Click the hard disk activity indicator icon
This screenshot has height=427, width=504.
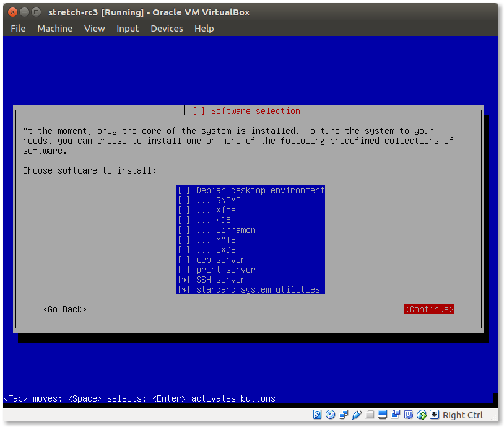tap(317, 415)
